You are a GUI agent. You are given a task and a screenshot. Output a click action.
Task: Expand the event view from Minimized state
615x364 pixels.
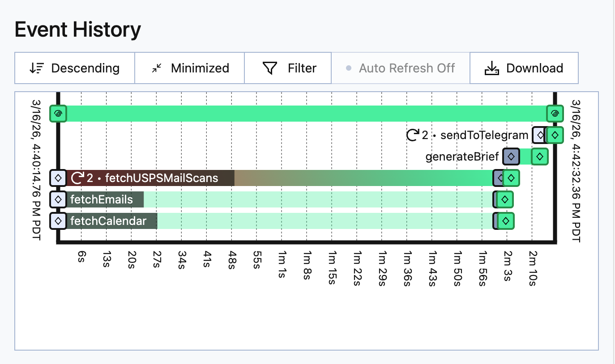coord(189,68)
